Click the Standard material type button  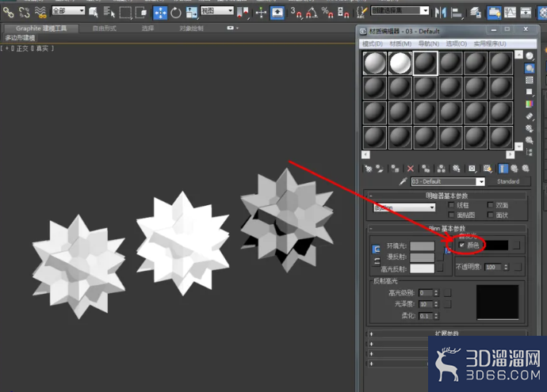[x=508, y=181]
